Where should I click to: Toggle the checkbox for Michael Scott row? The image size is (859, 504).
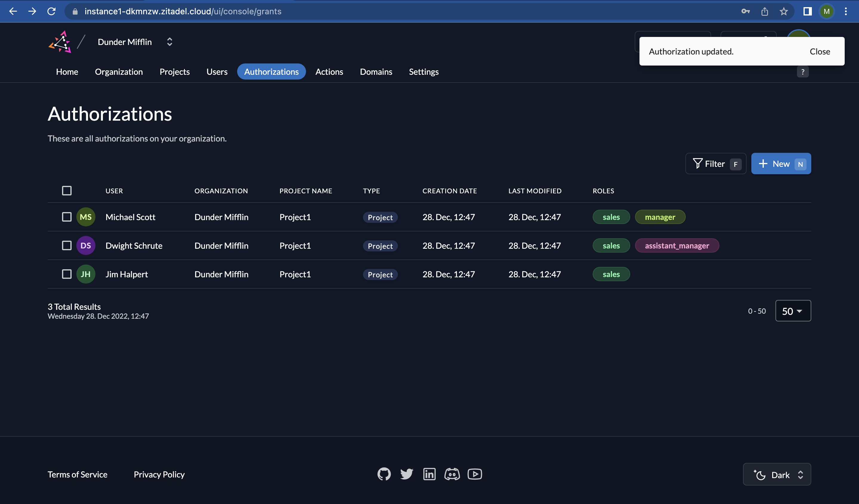pos(66,217)
